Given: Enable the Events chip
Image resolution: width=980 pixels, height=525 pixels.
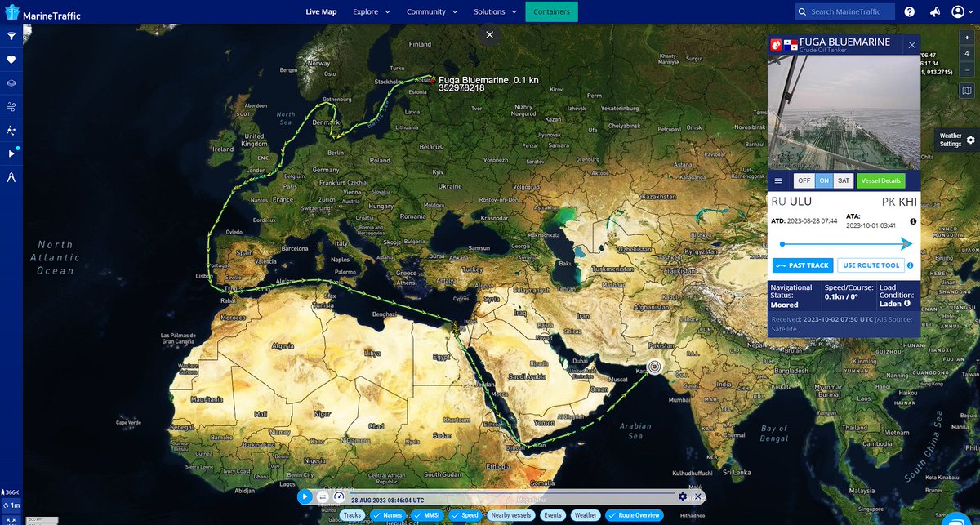Looking at the screenshot, I should [x=553, y=515].
